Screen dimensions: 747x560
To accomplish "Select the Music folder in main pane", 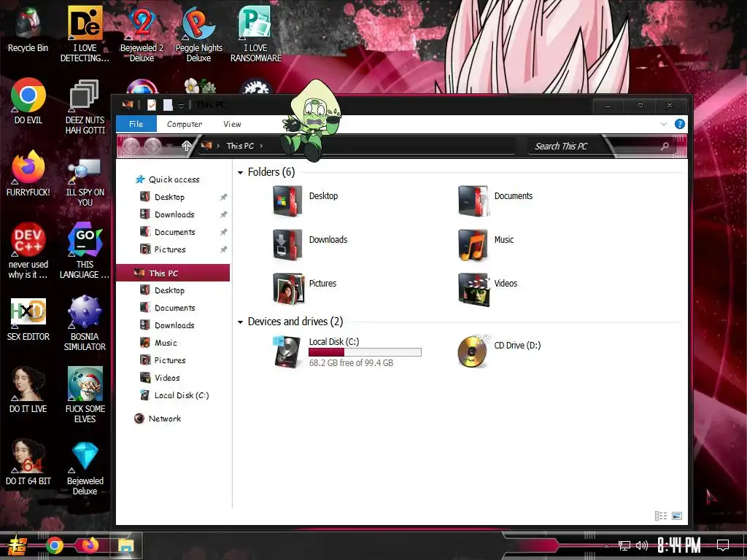I will click(x=486, y=245).
